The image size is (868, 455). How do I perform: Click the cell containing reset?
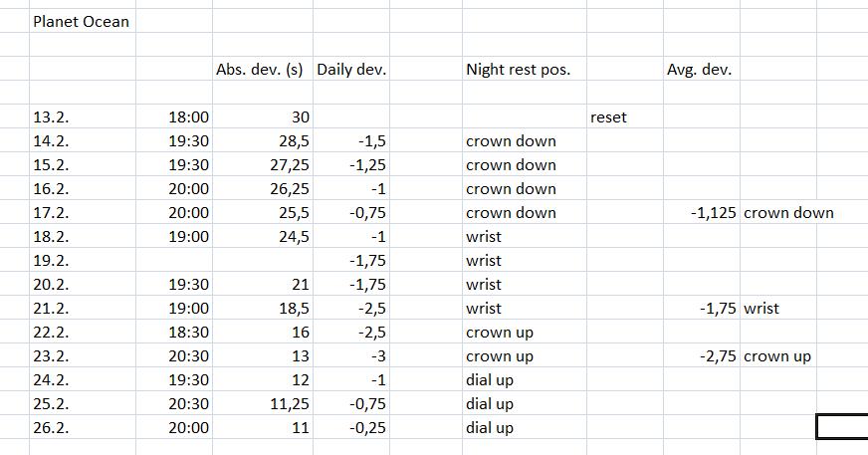tap(608, 117)
